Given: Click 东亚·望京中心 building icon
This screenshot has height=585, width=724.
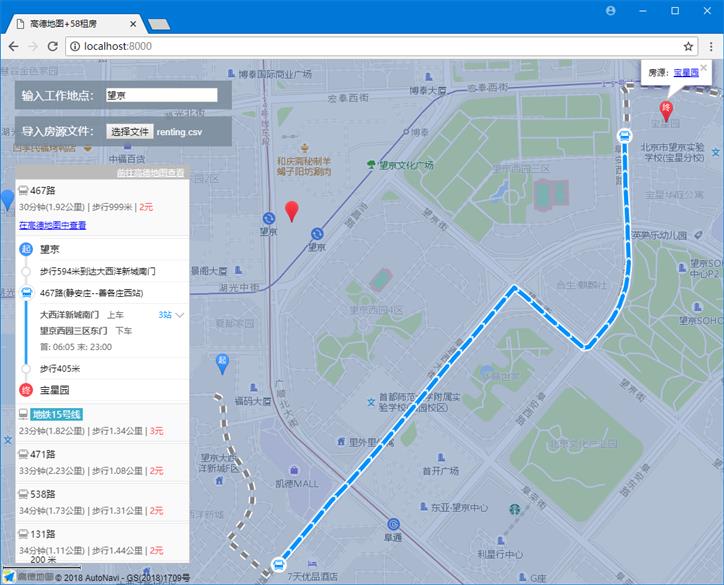Looking at the screenshot, I should [x=423, y=507].
